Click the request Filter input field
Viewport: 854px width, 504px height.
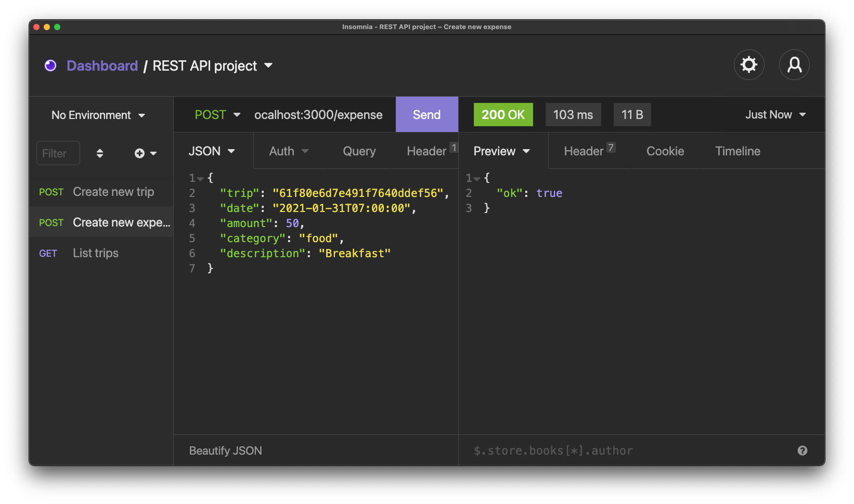tap(58, 153)
